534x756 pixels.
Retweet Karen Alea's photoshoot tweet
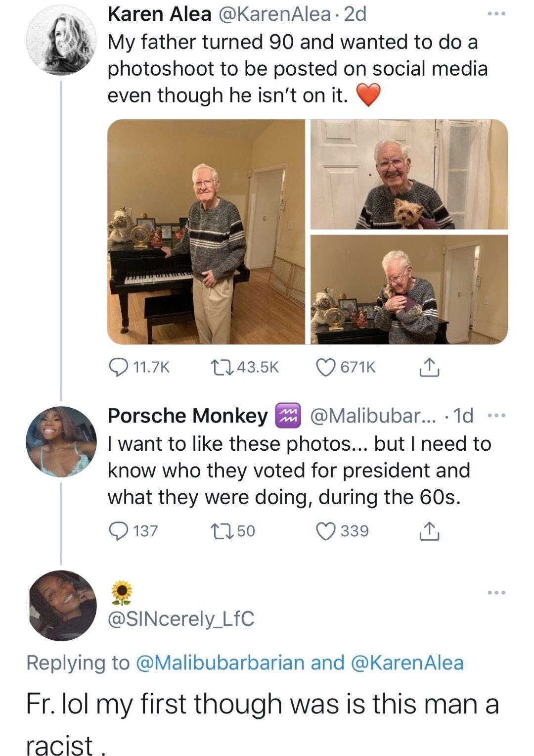coord(219,367)
